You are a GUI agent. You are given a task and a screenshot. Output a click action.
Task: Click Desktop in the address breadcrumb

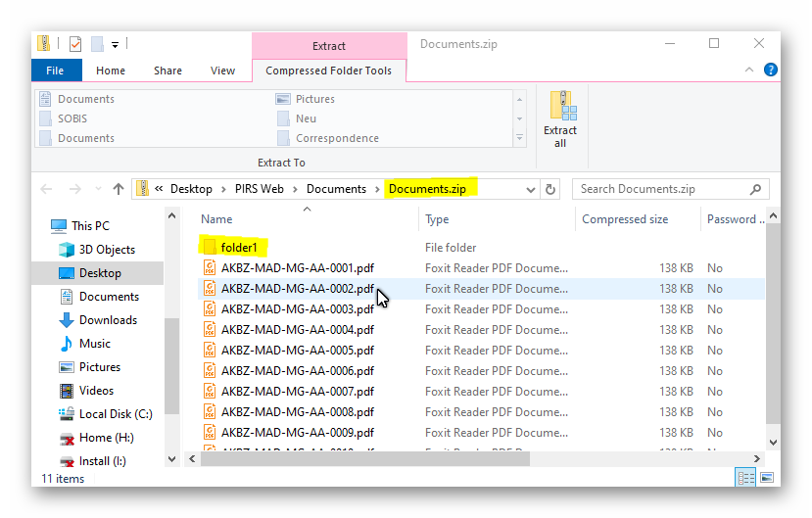[191, 189]
